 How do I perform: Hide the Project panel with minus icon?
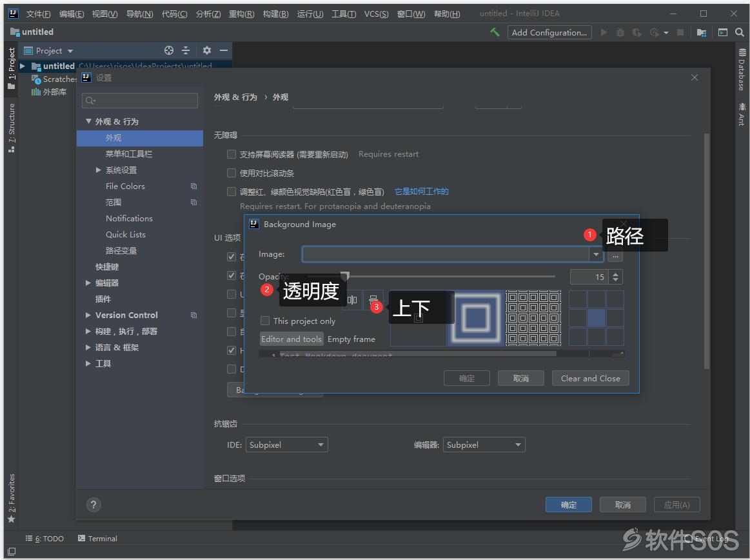223,50
